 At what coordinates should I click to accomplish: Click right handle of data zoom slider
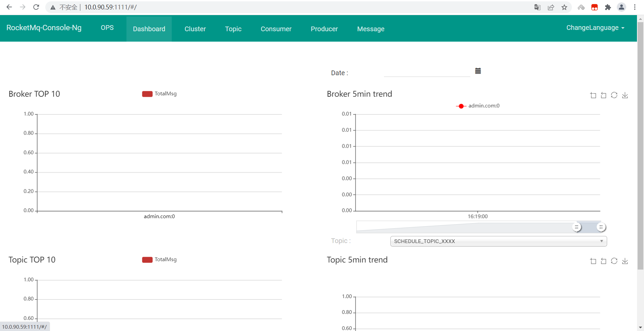(x=601, y=227)
